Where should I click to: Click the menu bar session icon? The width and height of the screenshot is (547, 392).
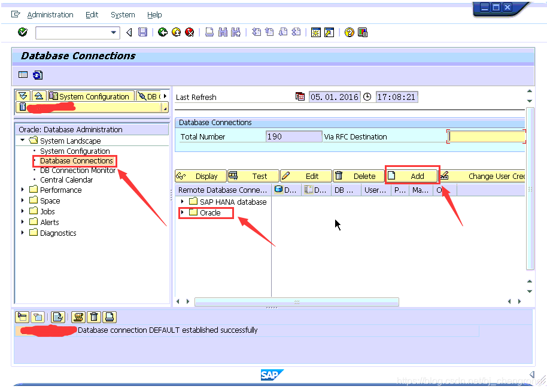click(x=16, y=14)
